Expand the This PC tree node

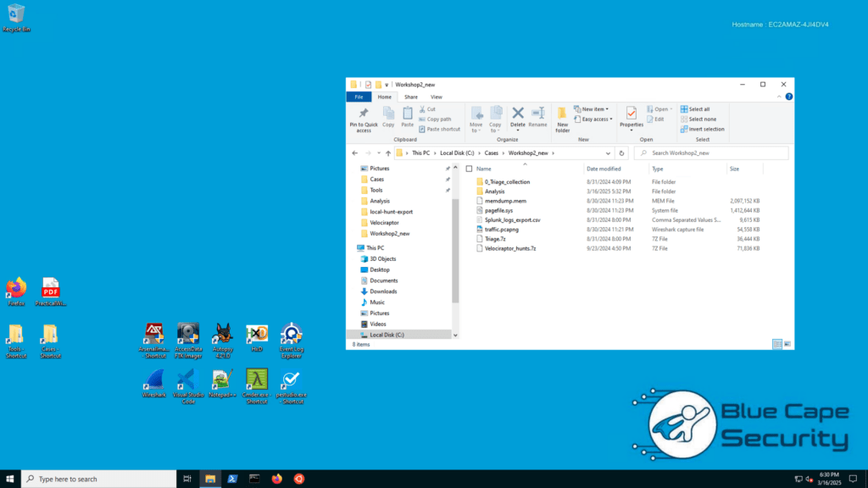point(355,248)
